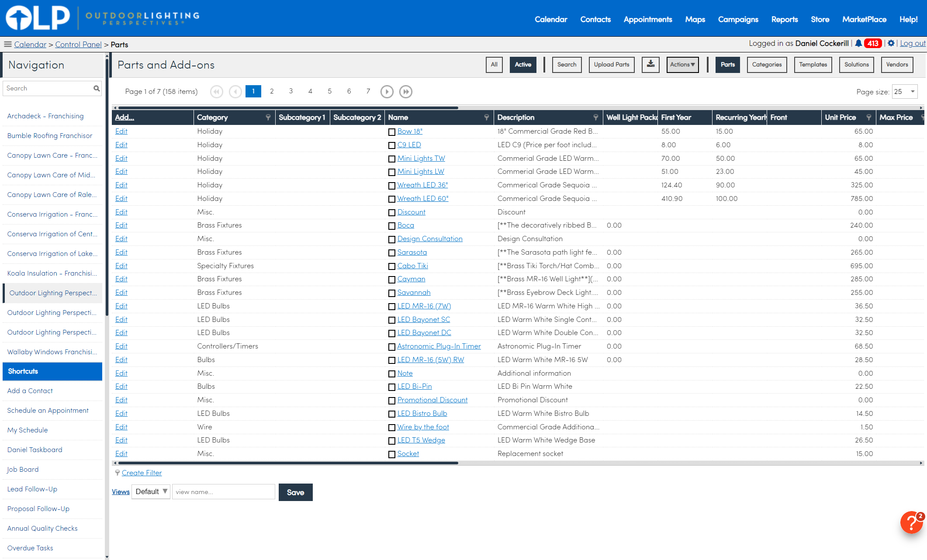Click the Create Filter link
This screenshot has width=927, height=560.
142,473
